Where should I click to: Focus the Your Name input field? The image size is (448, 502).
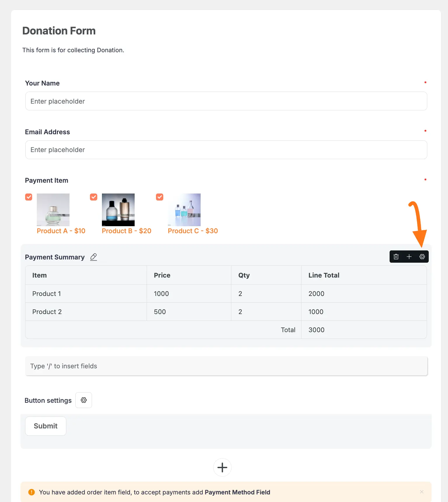pos(226,101)
